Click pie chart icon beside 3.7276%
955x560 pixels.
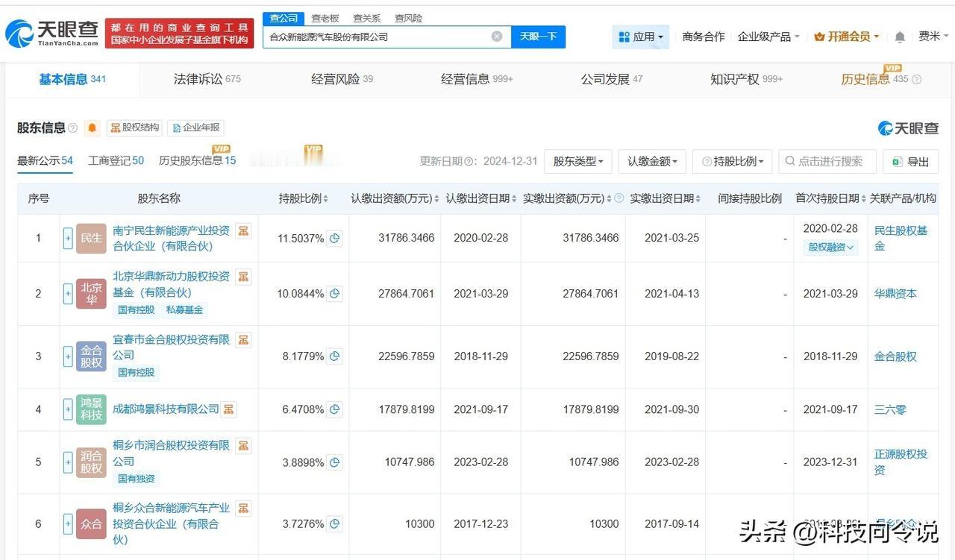[x=335, y=524]
